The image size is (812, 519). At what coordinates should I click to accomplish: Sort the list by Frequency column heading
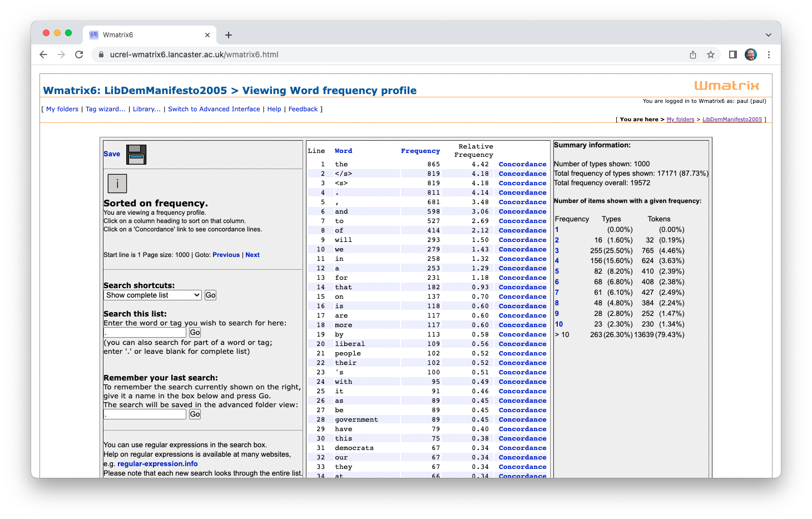pyautogui.click(x=420, y=151)
